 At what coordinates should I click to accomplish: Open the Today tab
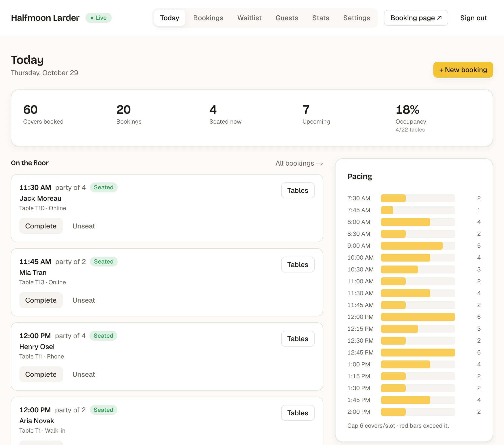[x=169, y=18]
